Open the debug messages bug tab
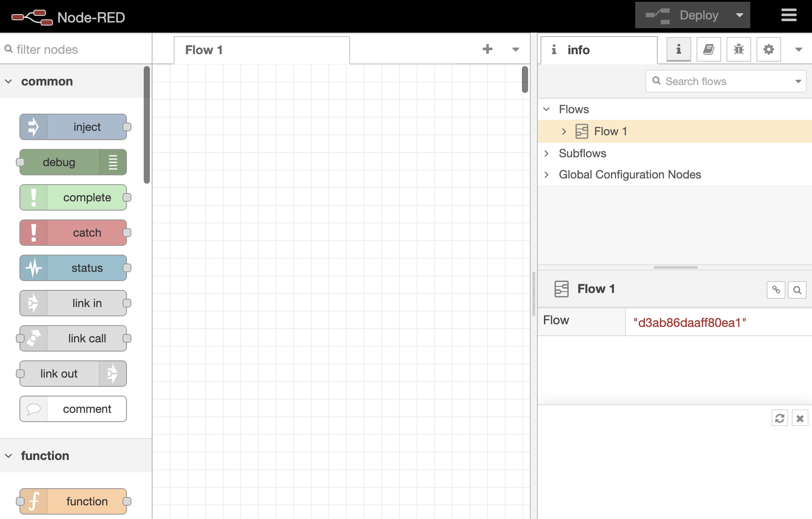The width and height of the screenshot is (812, 519). pos(738,49)
